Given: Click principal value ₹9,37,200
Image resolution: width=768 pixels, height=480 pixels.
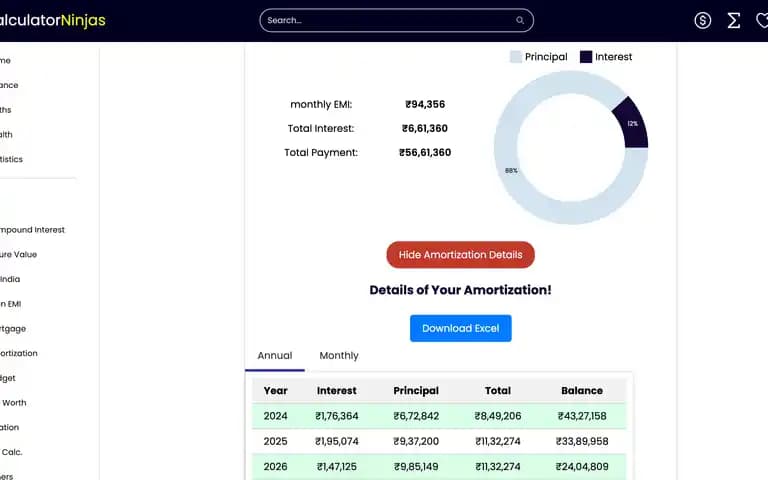Looking at the screenshot, I should coord(416,441).
